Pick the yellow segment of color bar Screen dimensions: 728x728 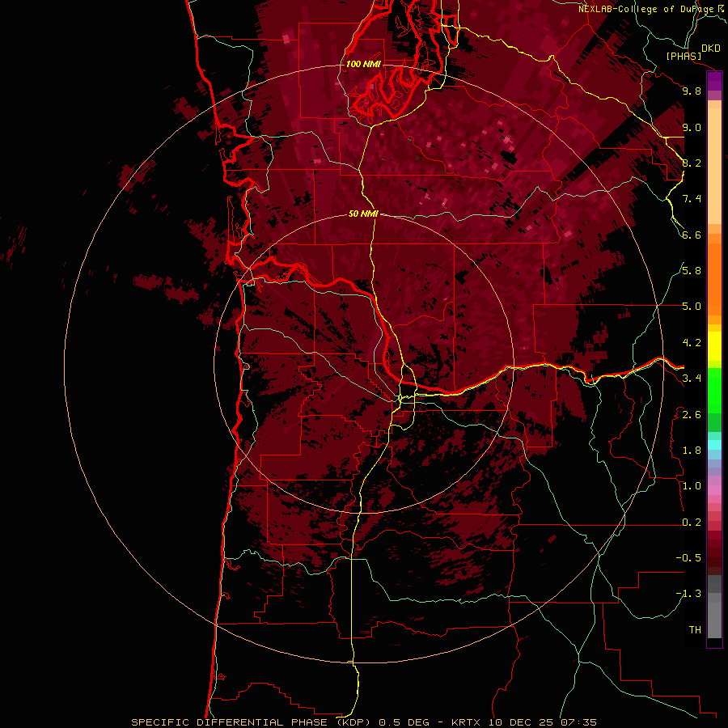point(714,346)
